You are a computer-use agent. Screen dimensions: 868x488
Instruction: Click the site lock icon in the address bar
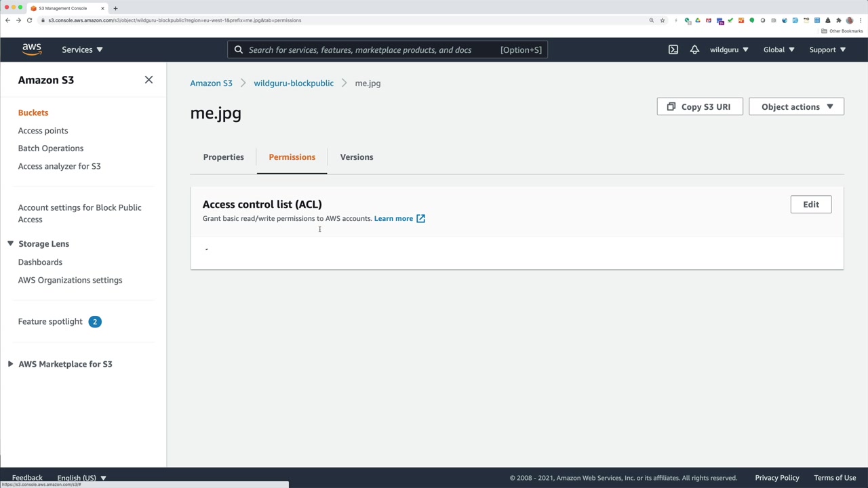pyautogui.click(x=43, y=20)
